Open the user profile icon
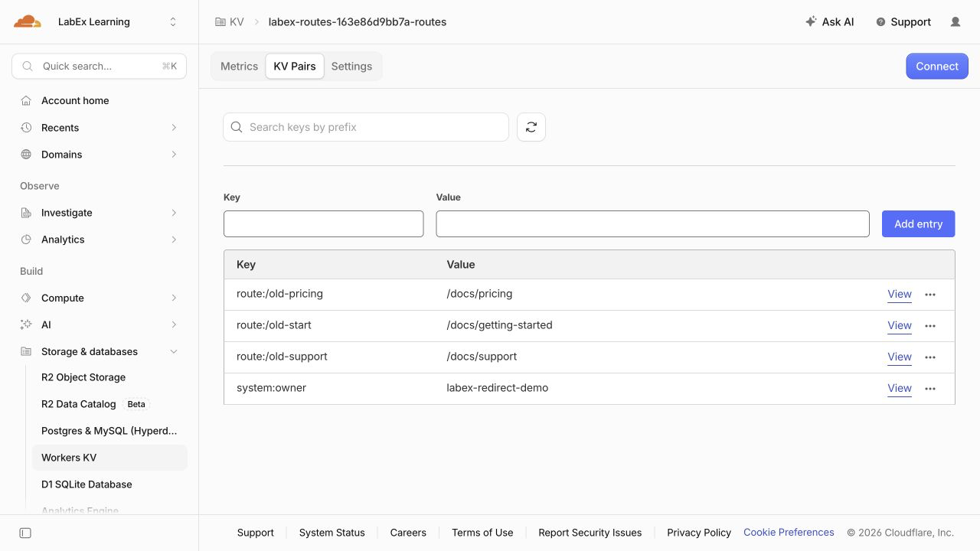 (x=955, y=22)
